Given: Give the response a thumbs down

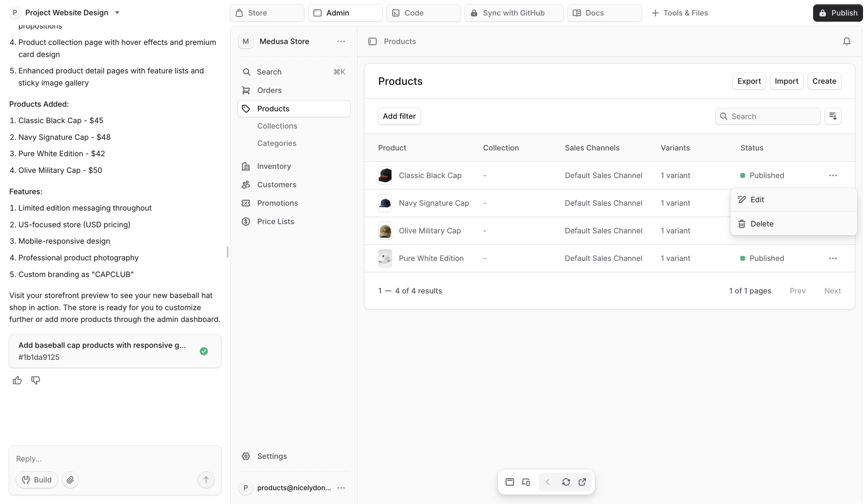Looking at the screenshot, I should coord(35,380).
